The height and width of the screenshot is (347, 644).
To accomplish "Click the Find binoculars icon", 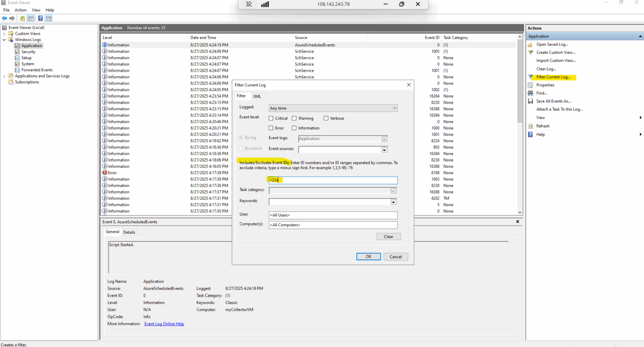I will coord(530,93).
